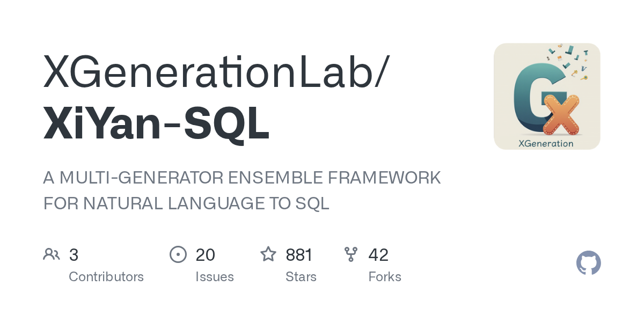Select the Contributors label

(106, 277)
